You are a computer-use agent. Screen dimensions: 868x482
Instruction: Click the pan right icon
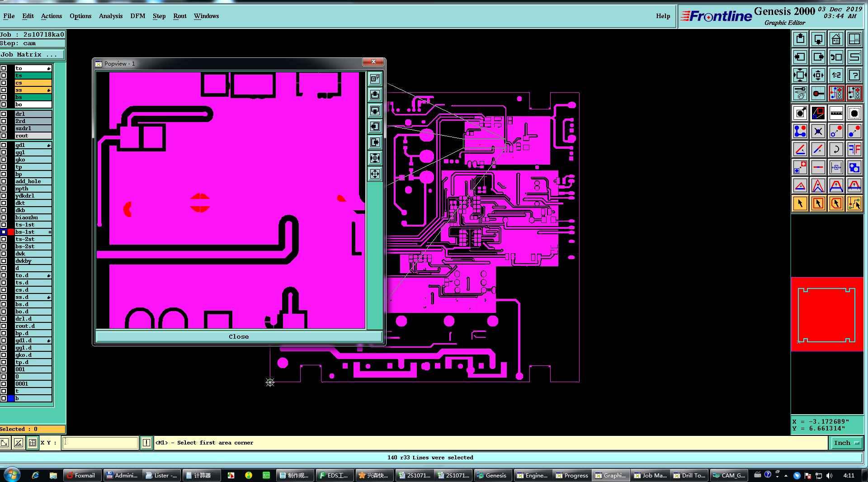click(x=818, y=57)
